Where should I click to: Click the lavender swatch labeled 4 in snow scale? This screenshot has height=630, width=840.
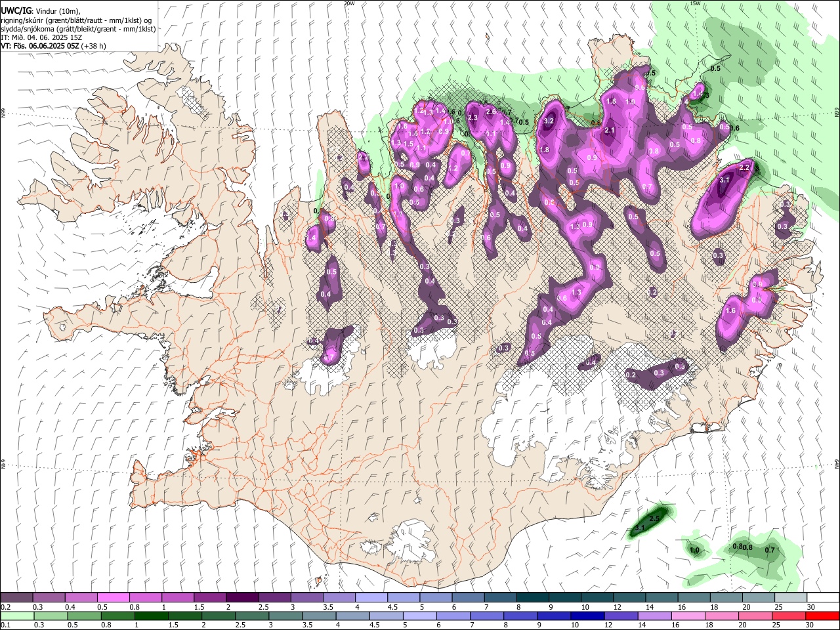370,597
